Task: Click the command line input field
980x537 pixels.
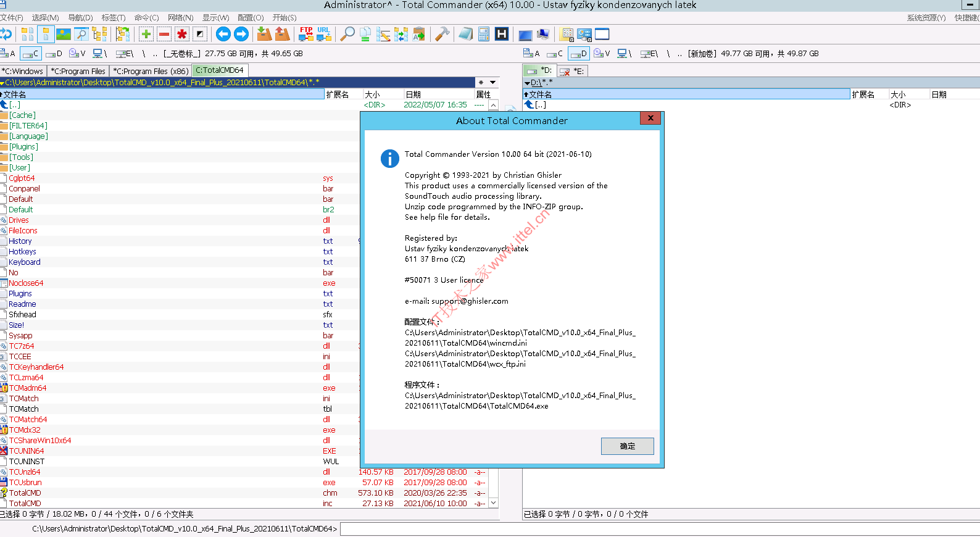Action: 659,529
